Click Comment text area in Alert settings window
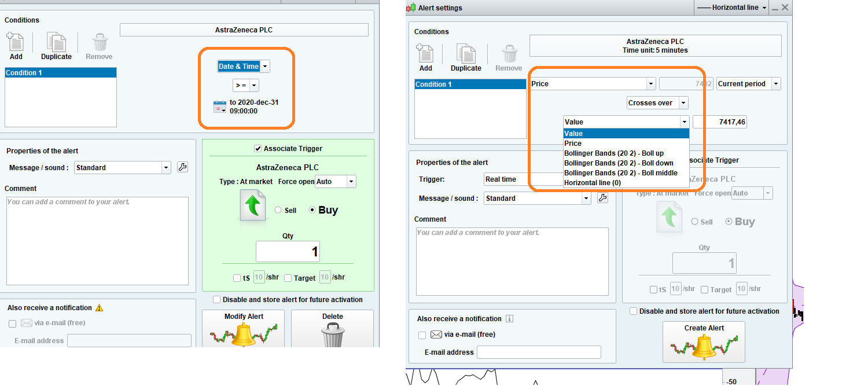The height and width of the screenshot is (386, 868). click(512, 262)
